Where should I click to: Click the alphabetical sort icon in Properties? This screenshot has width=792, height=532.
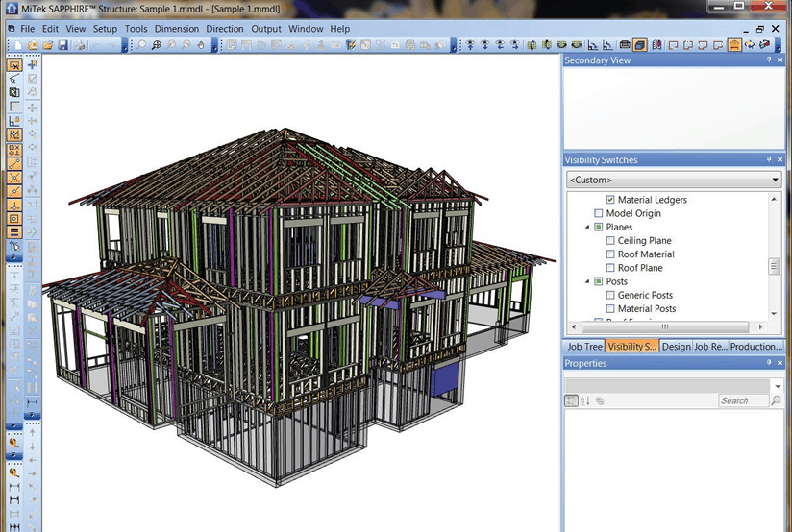pos(585,400)
